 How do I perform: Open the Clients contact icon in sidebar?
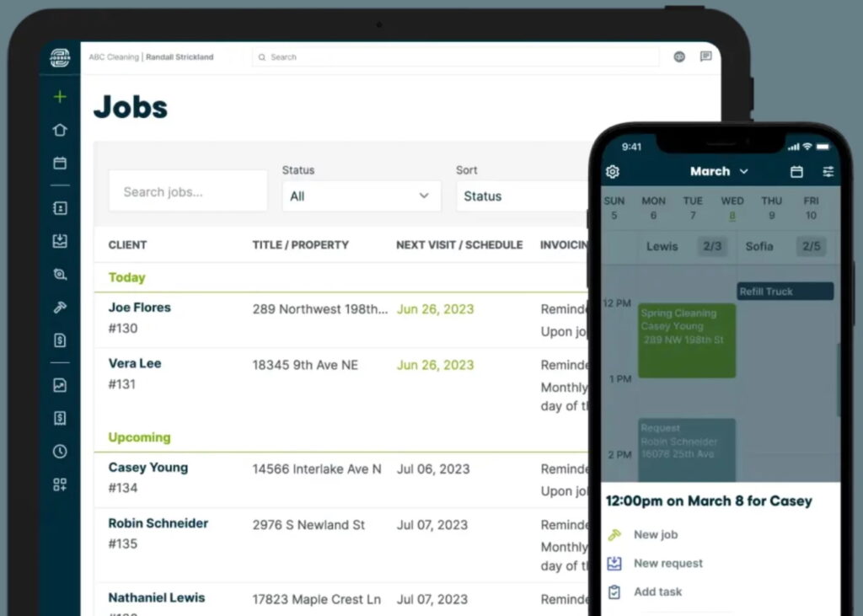(60, 208)
